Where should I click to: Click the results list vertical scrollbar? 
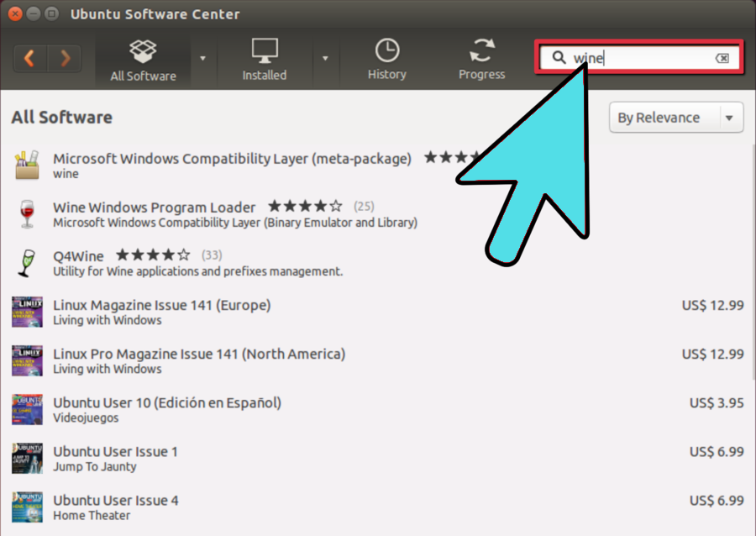(x=753, y=260)
